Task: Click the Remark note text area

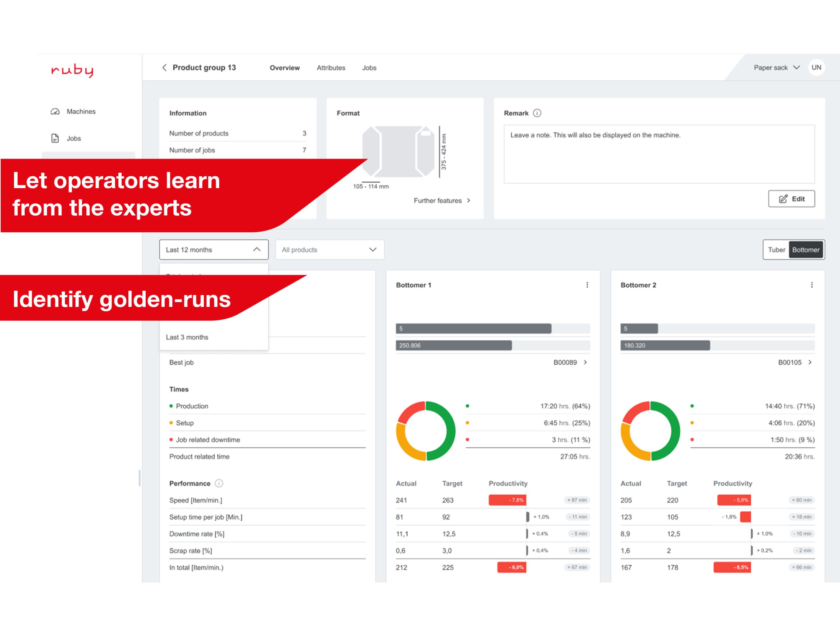Action: pyautogui.click(x=659, y=154)
